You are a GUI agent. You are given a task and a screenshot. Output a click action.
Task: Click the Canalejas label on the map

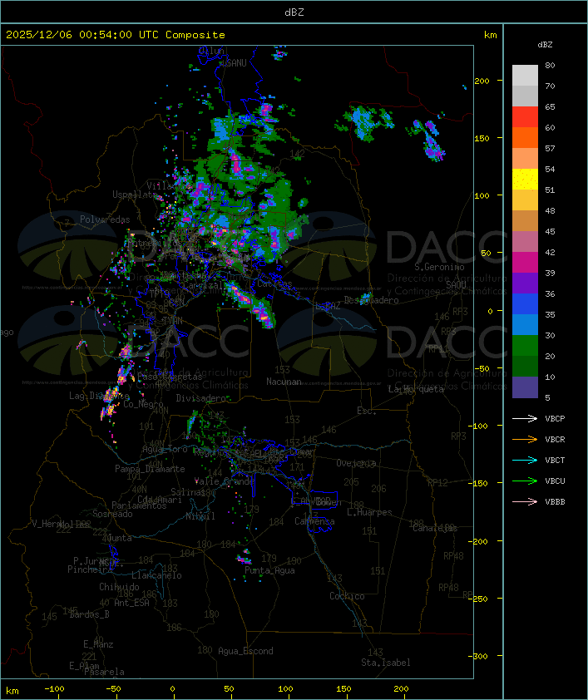pos(435,528)
